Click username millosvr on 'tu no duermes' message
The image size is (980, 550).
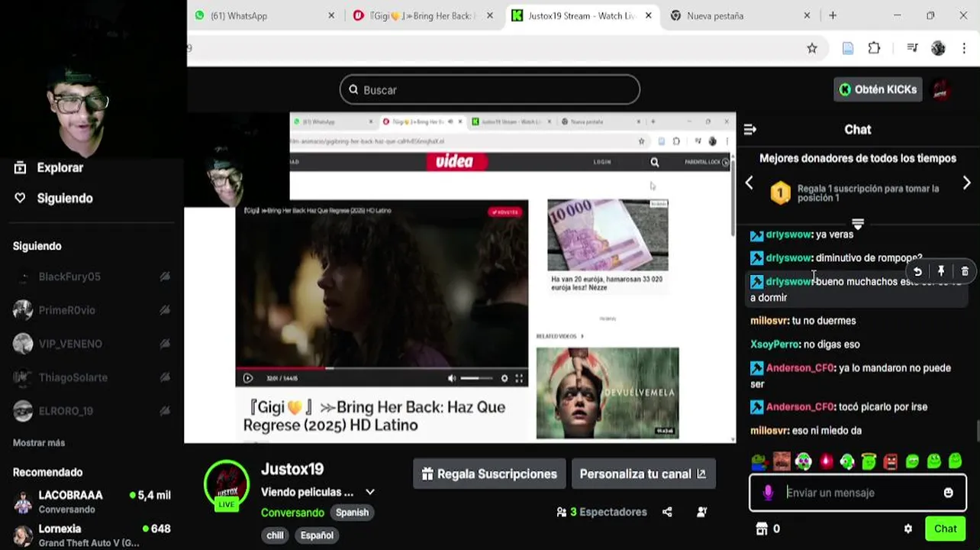tap(769, 321)
